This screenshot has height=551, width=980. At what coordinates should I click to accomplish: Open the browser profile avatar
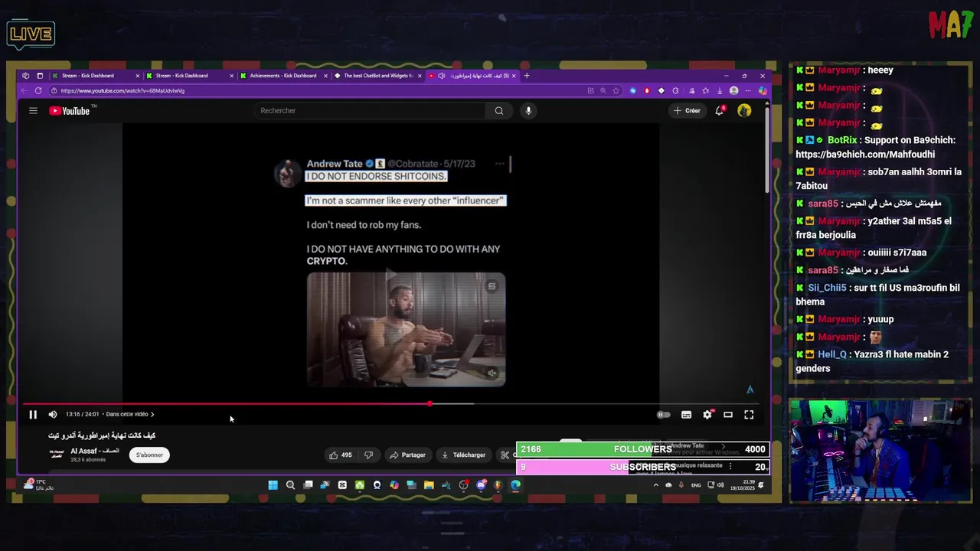734,90
